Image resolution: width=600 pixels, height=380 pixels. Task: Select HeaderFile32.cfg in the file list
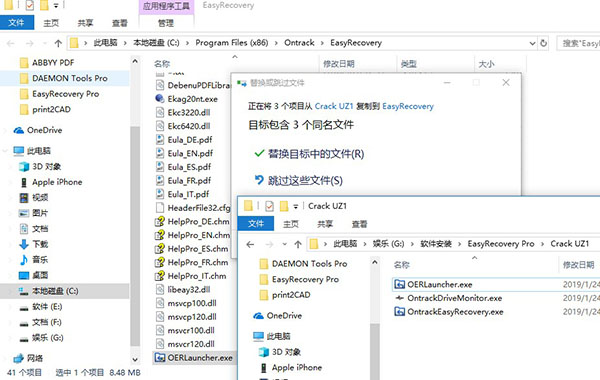click(199, 208)
